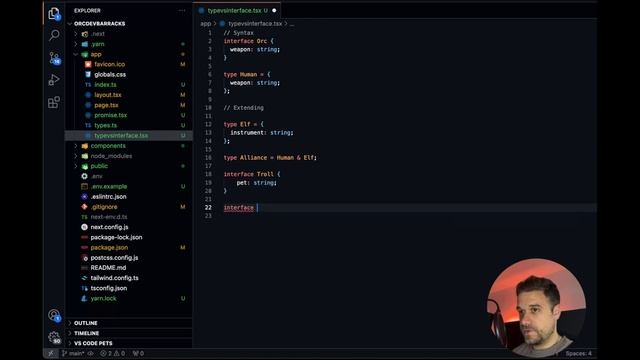Click the 'pet: string;' code line
Image resolution: width=640 pixels, height=360 pixels.
pyautogui.click(x=256, y=182)
